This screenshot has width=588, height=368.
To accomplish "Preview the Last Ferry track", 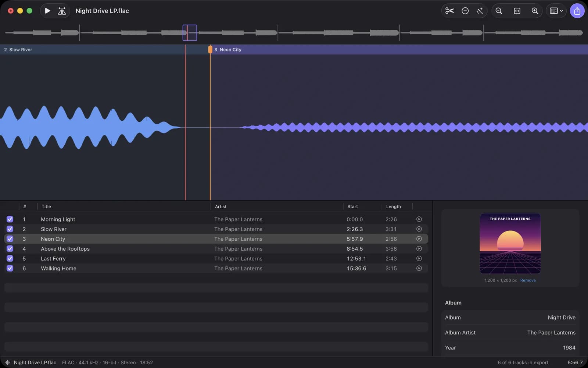I will tap(419, 258).
